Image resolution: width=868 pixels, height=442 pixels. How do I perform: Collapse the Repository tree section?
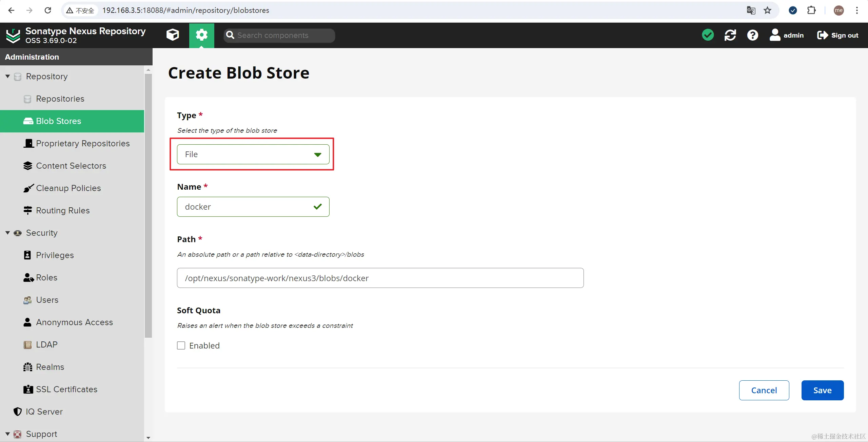(7, 76)
